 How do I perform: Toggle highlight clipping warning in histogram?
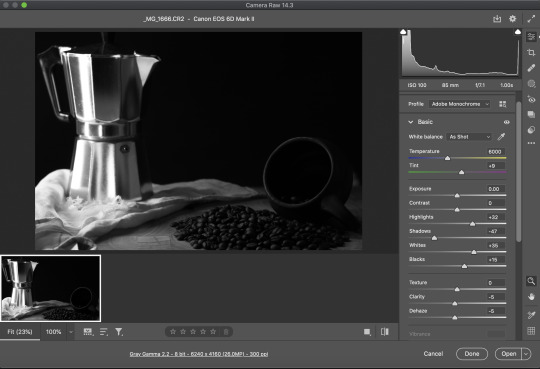(x=518, y=32)
